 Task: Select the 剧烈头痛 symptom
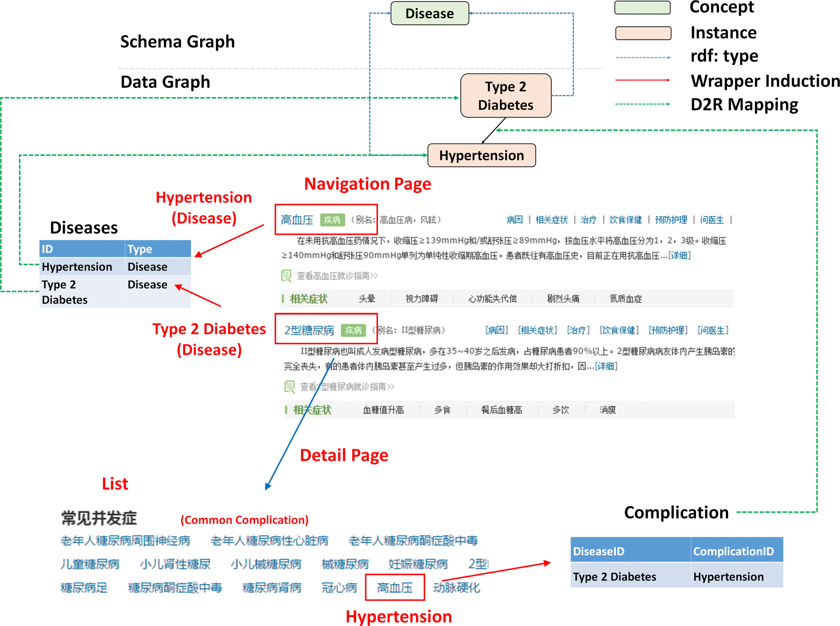563,298
